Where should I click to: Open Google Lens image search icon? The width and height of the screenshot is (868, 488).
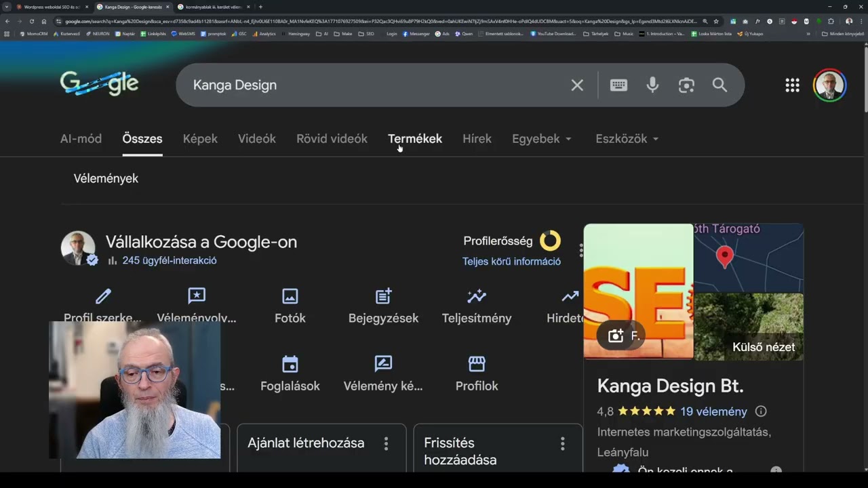click(x=686, y=85)
